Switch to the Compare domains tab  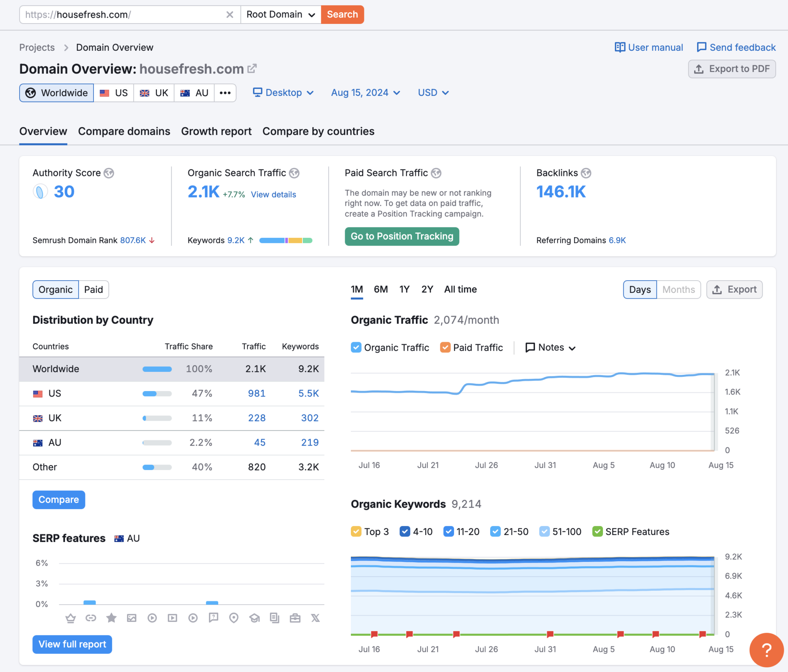coord(124,131)
